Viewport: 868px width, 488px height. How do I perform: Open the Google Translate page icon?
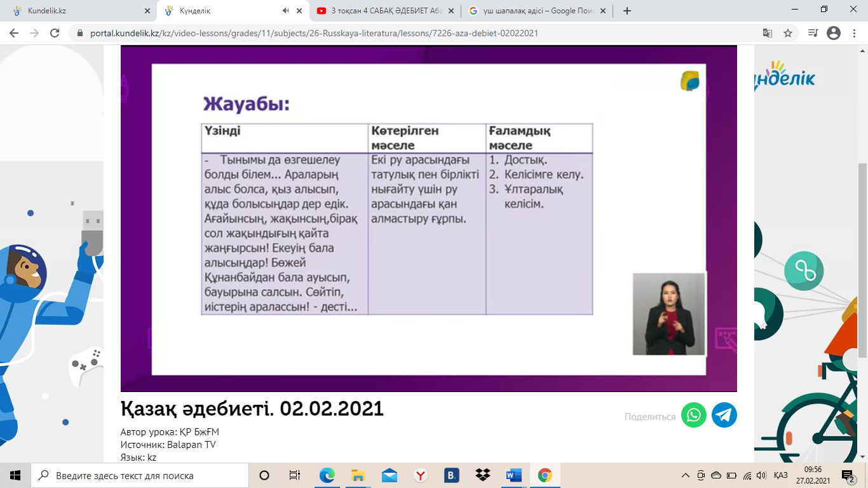coord(768,33)
